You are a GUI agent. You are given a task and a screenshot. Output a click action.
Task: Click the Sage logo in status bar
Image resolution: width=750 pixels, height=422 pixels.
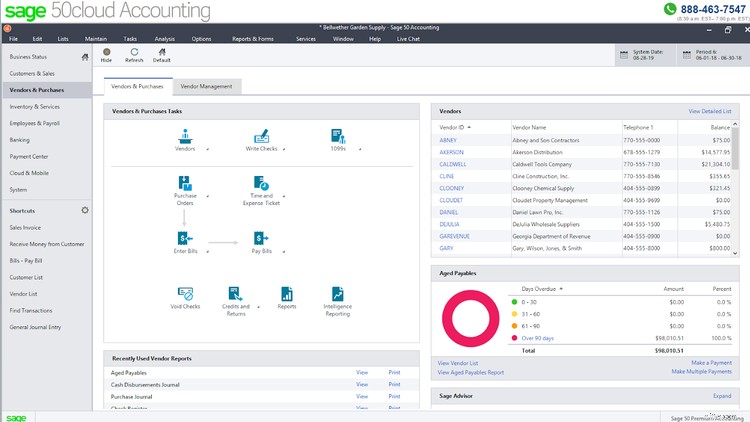(x=16, y=418)
